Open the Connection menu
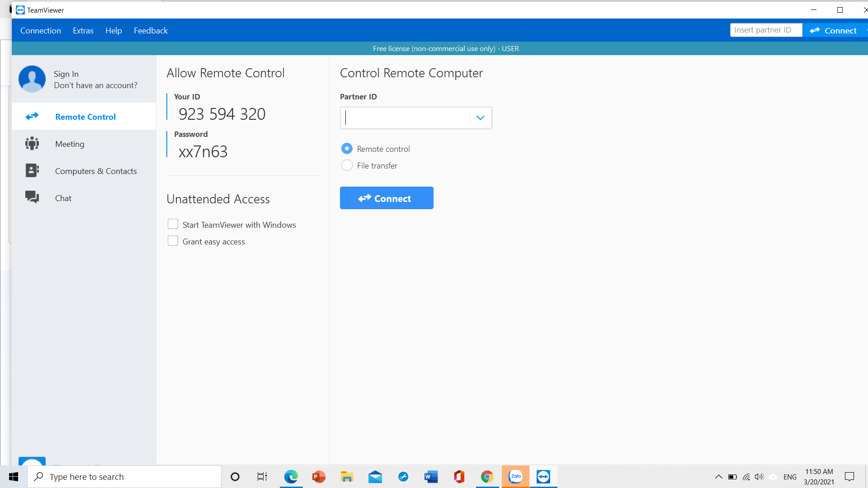Image resolution: width=868 pixels, height=488 pixels. click(x=41, y=30)
